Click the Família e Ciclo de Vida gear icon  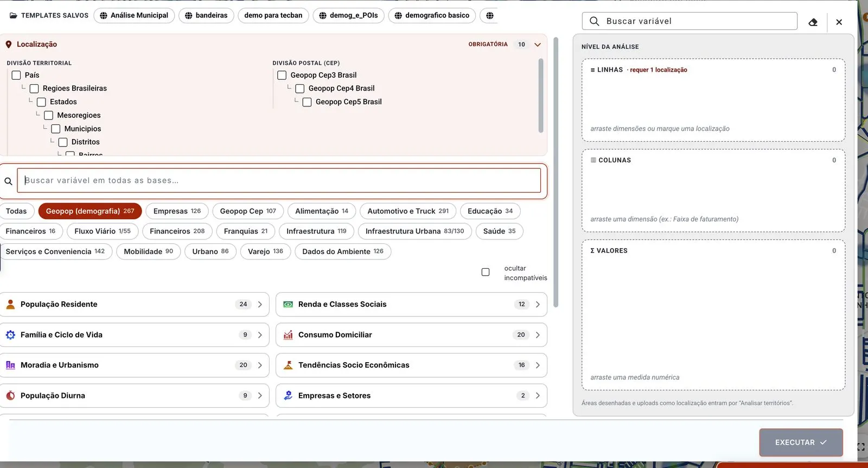point(10,335)
